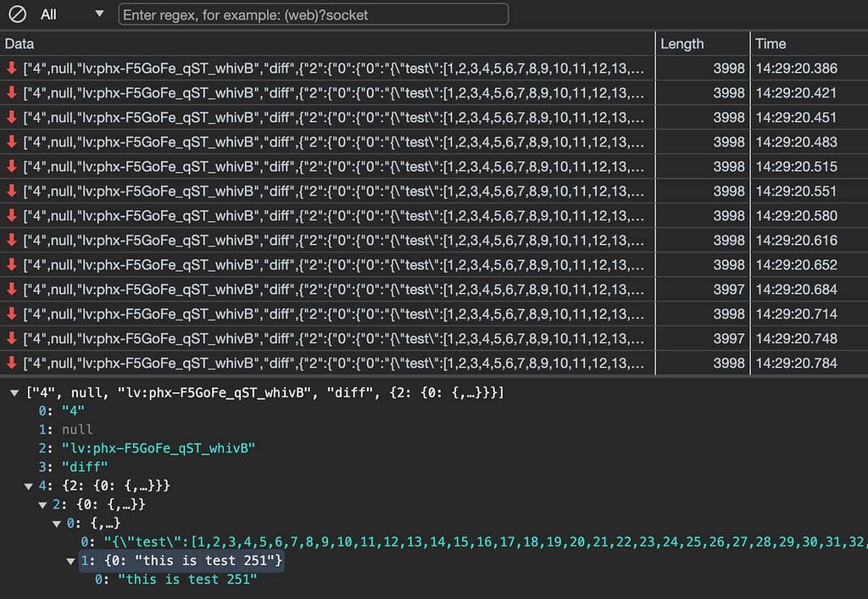This screenshot has width=868, height=599.
Task: Click the Data column header
Action: (19, 43)
